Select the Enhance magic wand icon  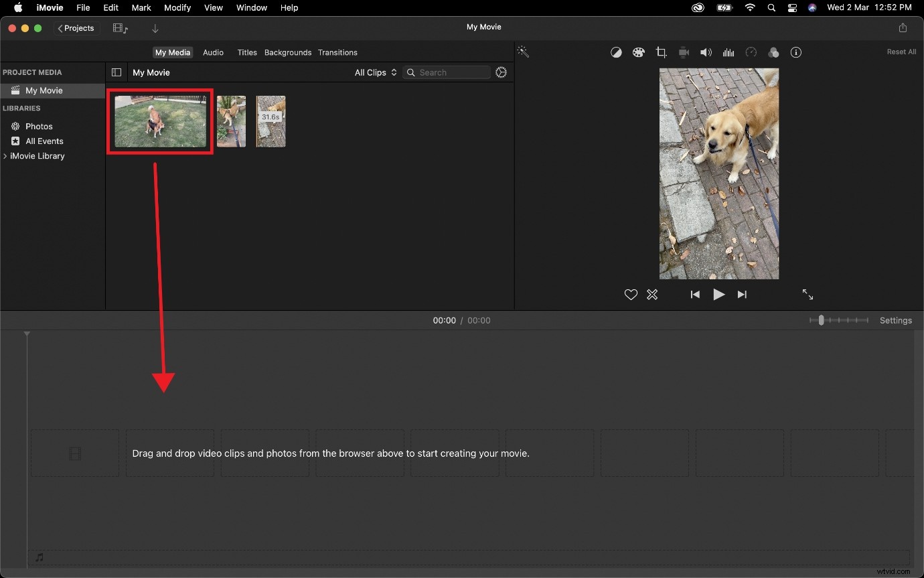(x=523, y=52)
